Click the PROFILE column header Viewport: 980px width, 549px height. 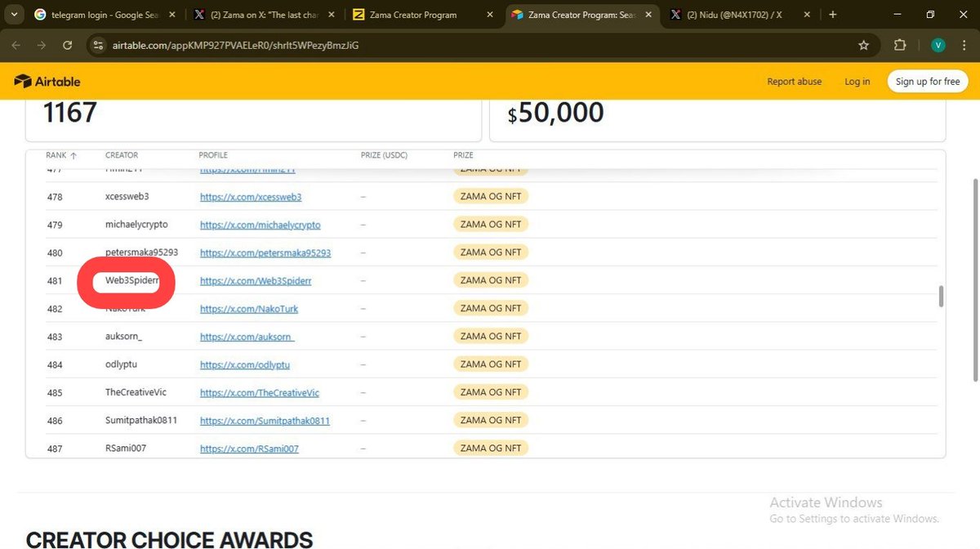click(213, 155)
